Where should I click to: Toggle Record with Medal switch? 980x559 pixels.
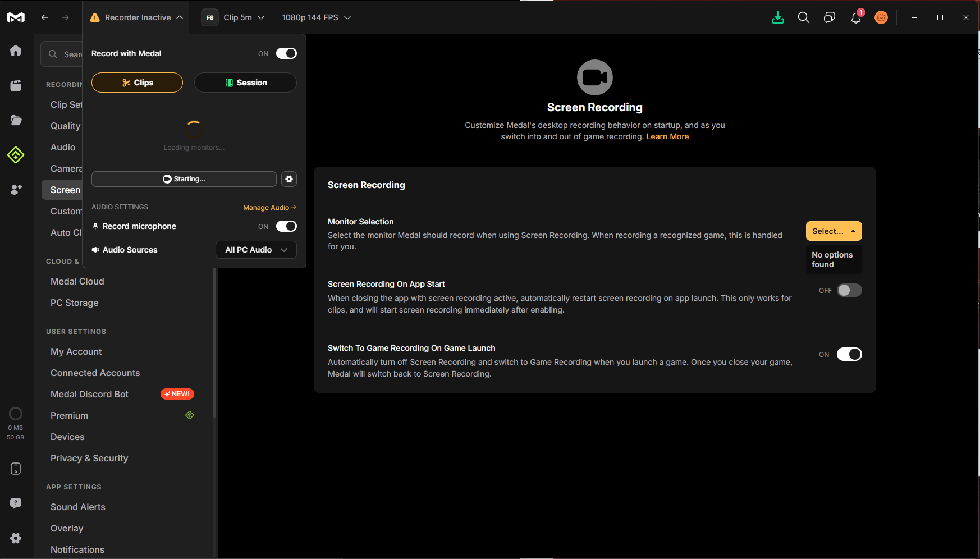coord(286,53)
